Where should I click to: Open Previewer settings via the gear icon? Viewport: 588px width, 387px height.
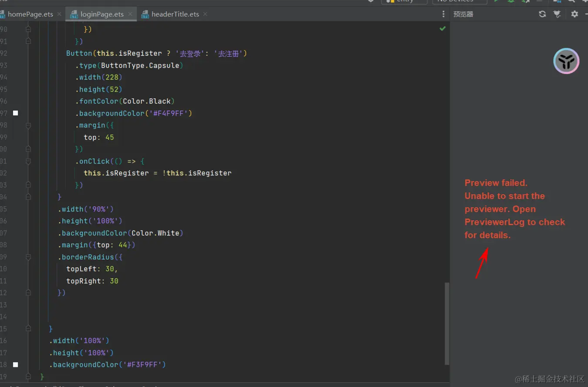(x=574, y=13)
